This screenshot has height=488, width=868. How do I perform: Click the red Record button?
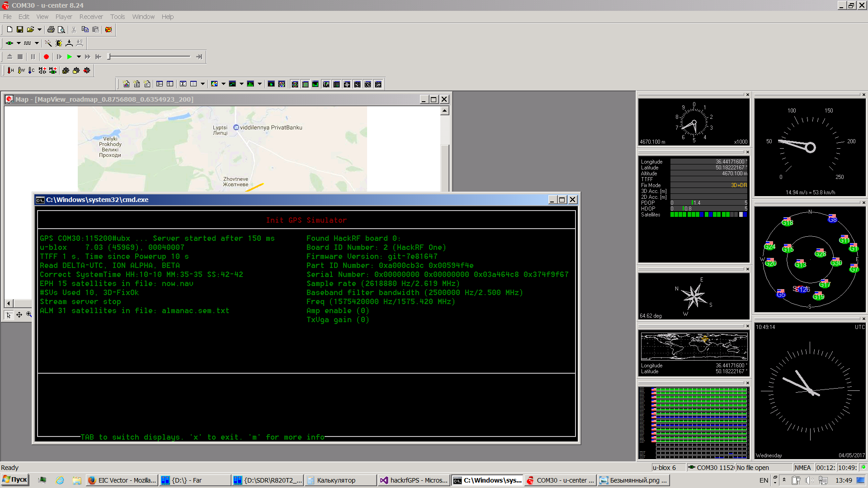click(x=46, y=57)
